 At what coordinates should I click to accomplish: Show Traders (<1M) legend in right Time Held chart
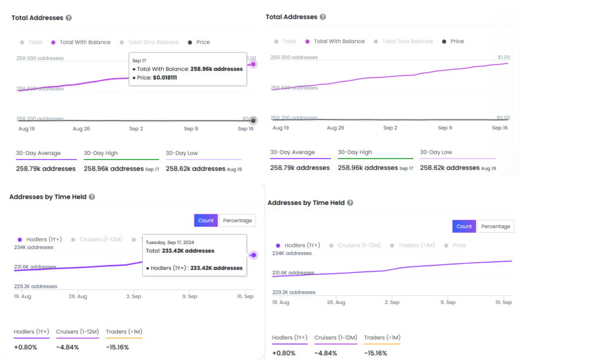[x=412, y=245]
